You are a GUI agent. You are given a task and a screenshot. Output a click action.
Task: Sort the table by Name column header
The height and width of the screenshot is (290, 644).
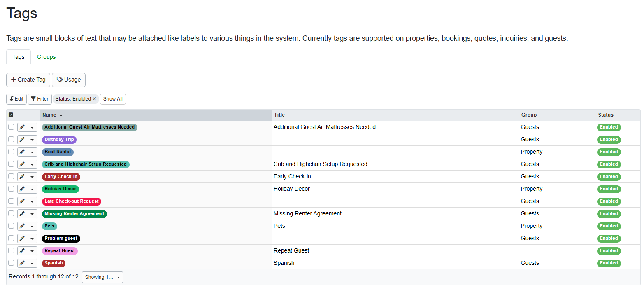click(49, 115)
